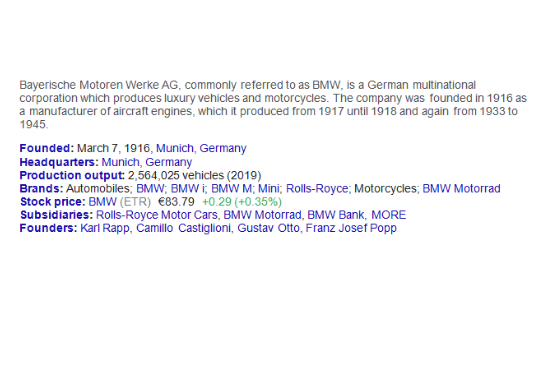Click the stock change +0.29 (+0.35%)
This screenshot has width=550, height=370.
pyautogui.click(x=242, y=202)
